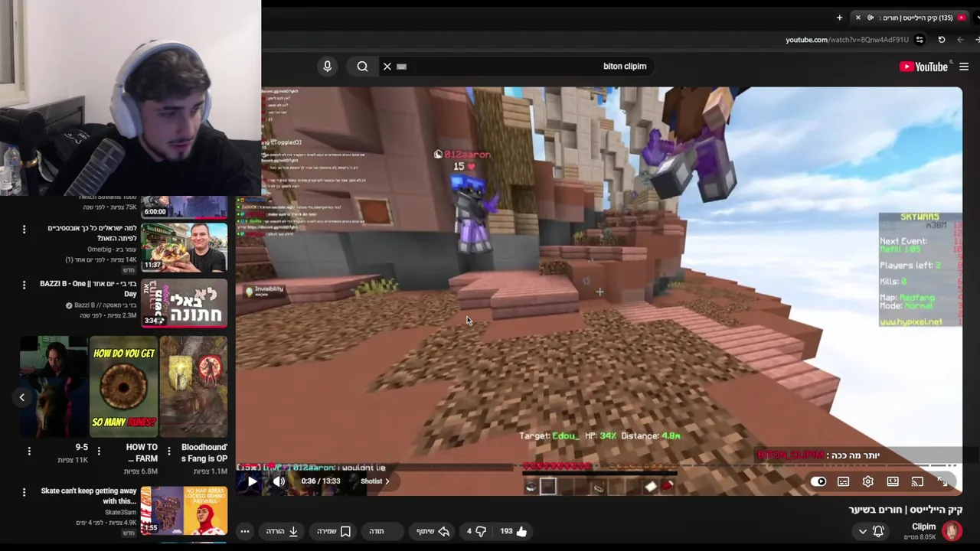Open the 'Bloodhound's Fang is OP' short
The image size is (980, 551).
coord(194,386)
